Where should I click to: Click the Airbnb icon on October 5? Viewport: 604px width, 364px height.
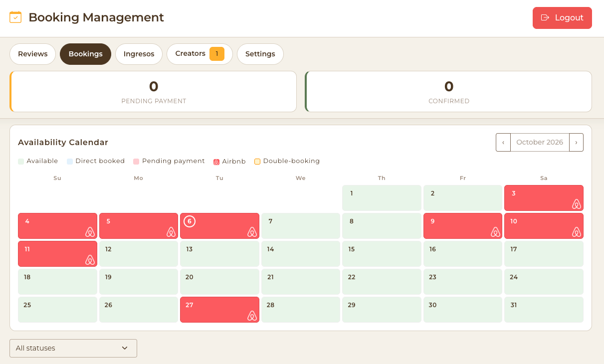pyautogui.click(x=171, y=232)
